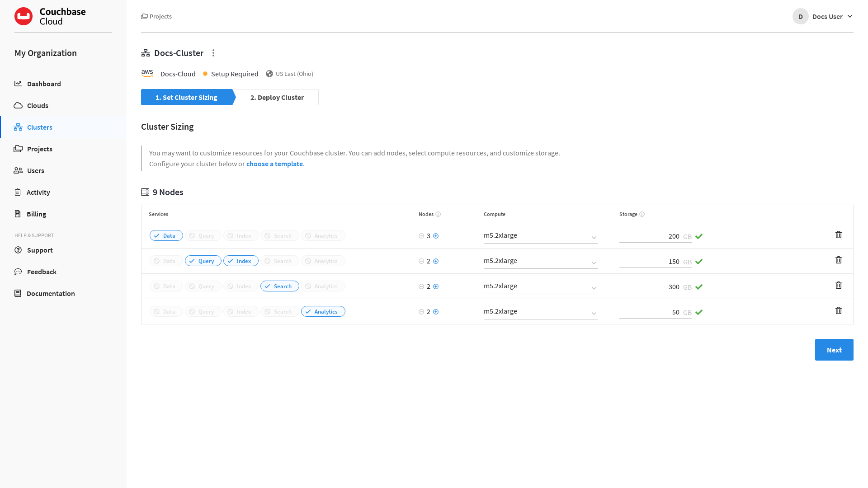This screenshot has width=868, height=488.
Task: Click the globe region icon
Action: tap(269, 74)
